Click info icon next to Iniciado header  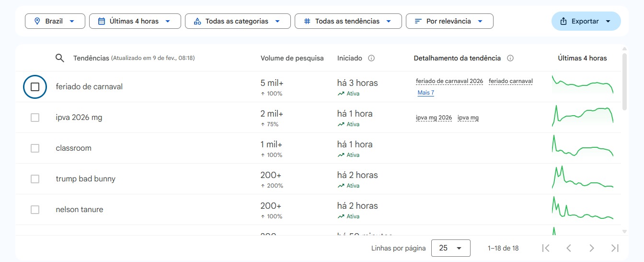(x=371, y=58)
